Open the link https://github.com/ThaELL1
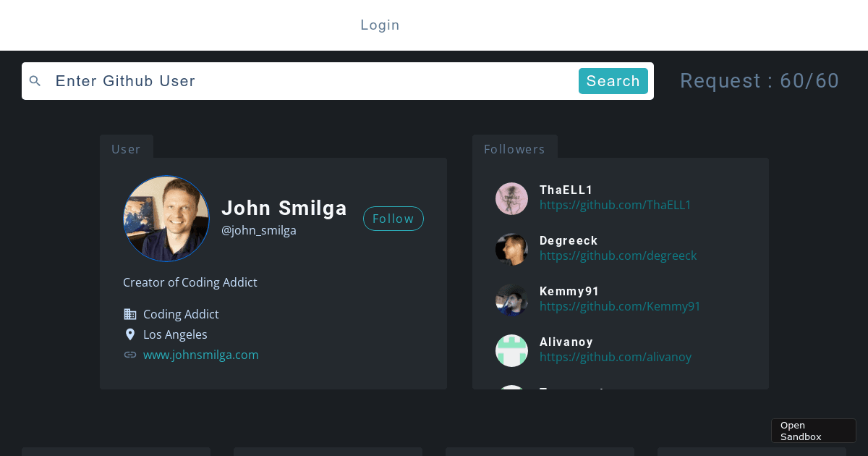This screenshot has height=456, width=868. (615, 205)
